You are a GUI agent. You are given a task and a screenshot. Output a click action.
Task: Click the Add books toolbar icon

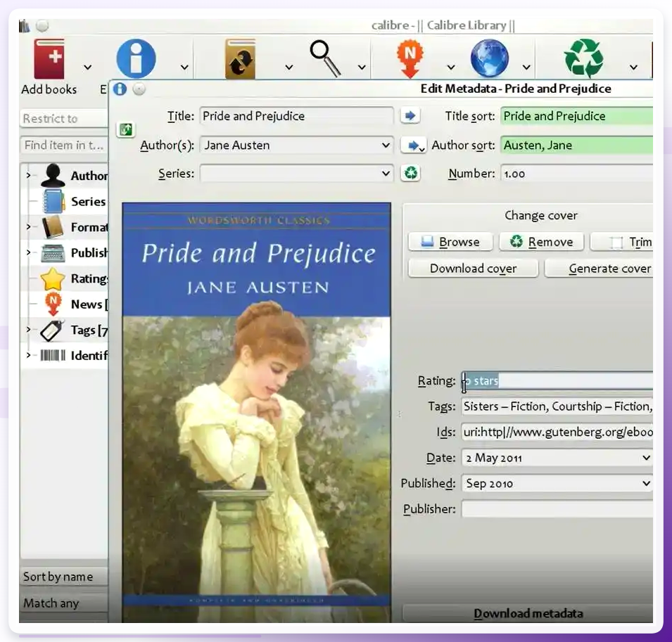50,58
